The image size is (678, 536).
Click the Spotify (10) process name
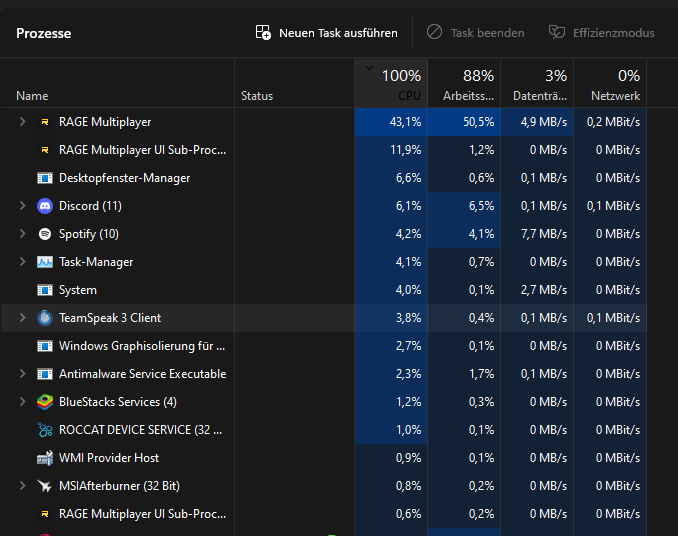89,234
